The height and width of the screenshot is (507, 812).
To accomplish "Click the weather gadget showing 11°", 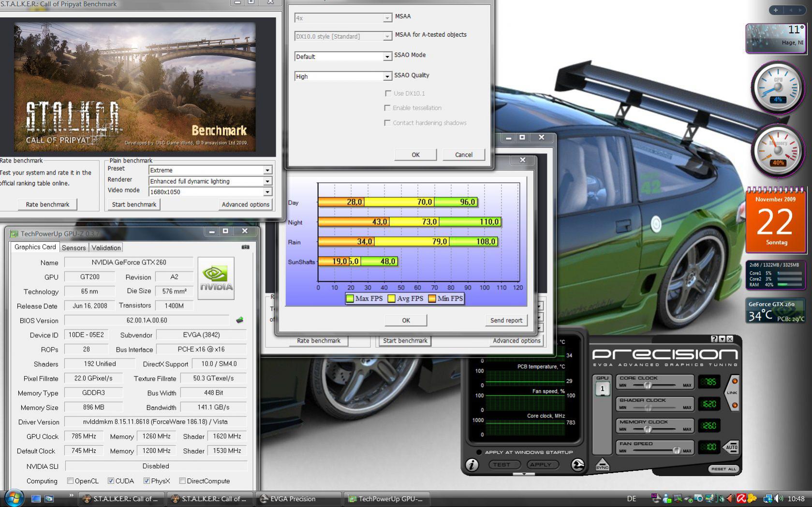I will pos(775,38).
